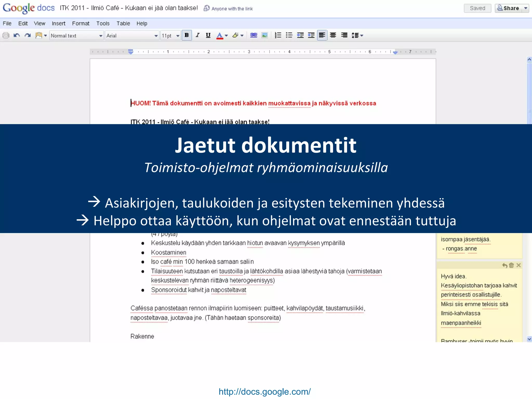
Task: Click the Print icon in toolbar
Action: click(6, 35)
